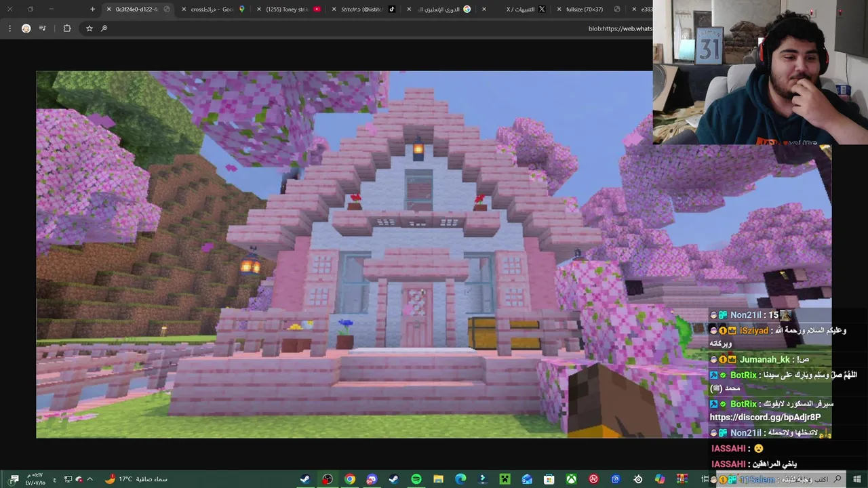This screenshot has width=868, height=488.
Task: Click the streamer webcam overlay
Action: pyautogui.click(x=760, y=72)
